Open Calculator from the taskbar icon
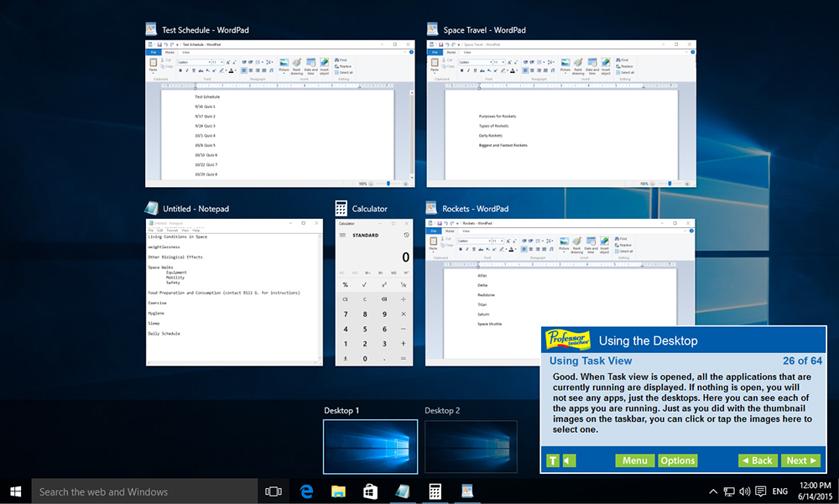 pos(435,491)
